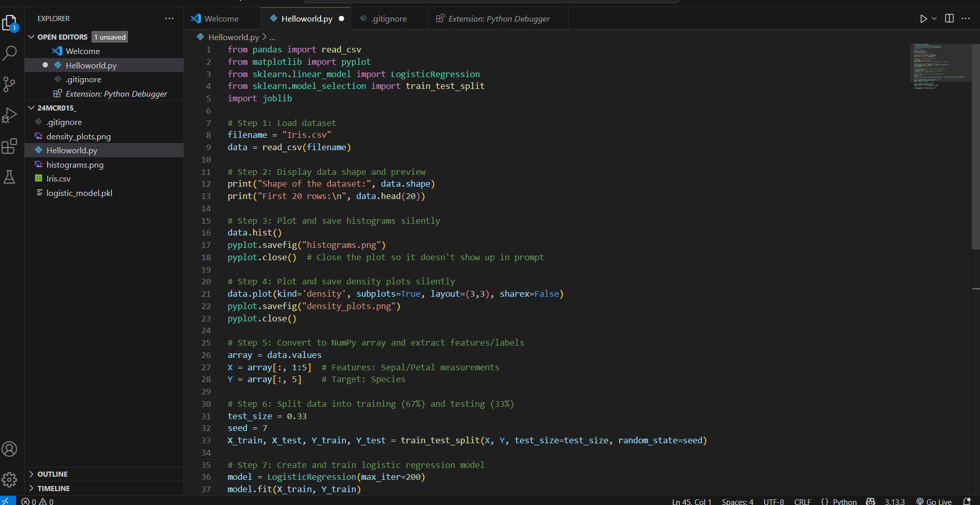The image size is (980, 505).
Task: Click the status bar icon left of 3.13.3
Action: click(871, 501)
